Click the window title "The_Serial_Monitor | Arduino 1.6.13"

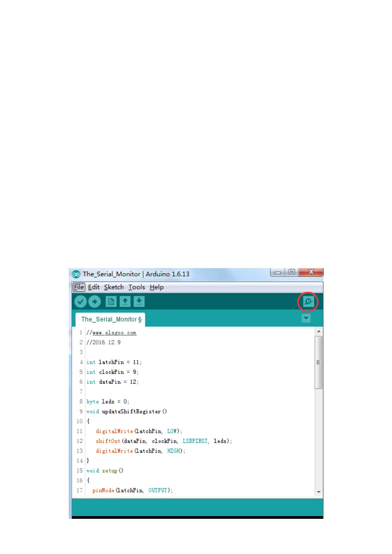point(136,274)
